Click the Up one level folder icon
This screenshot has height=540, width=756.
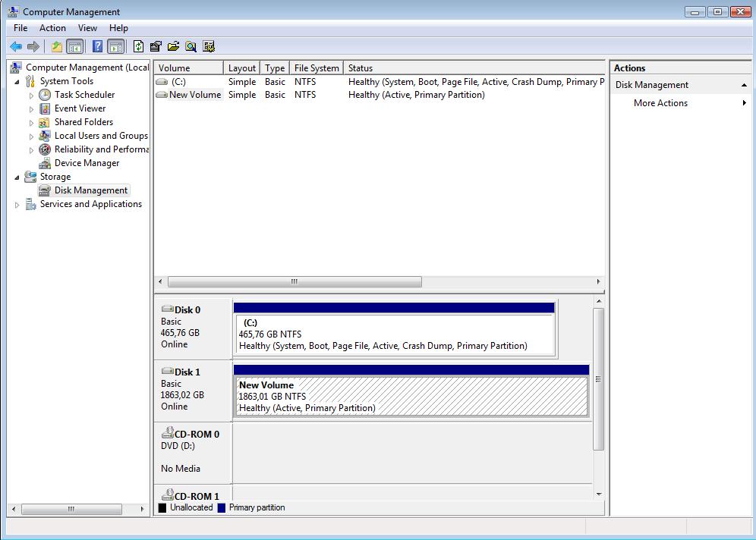point(57,47)
